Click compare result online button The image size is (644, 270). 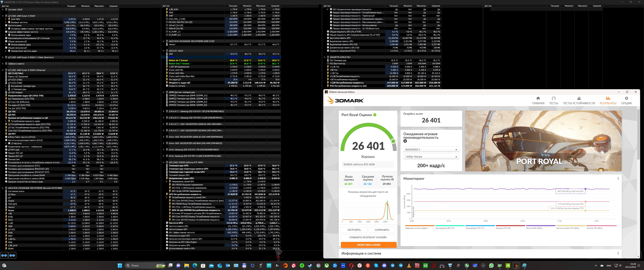tap(368, 237)
